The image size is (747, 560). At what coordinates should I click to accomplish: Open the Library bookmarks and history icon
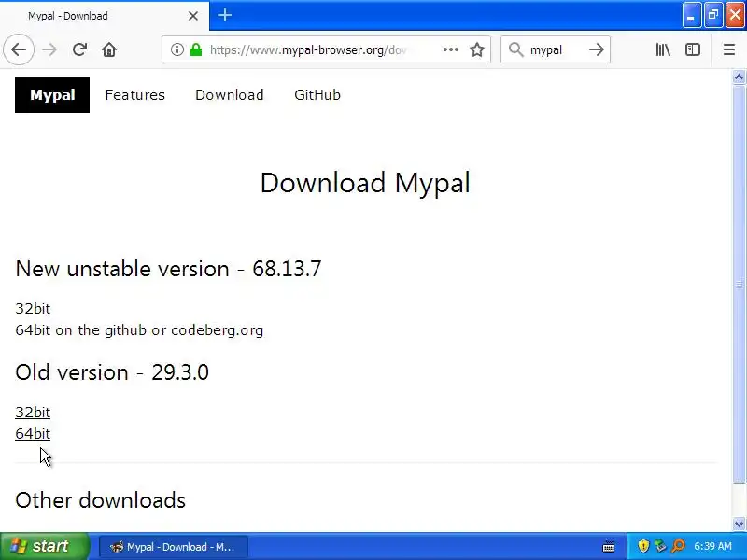tap(663, 49)
